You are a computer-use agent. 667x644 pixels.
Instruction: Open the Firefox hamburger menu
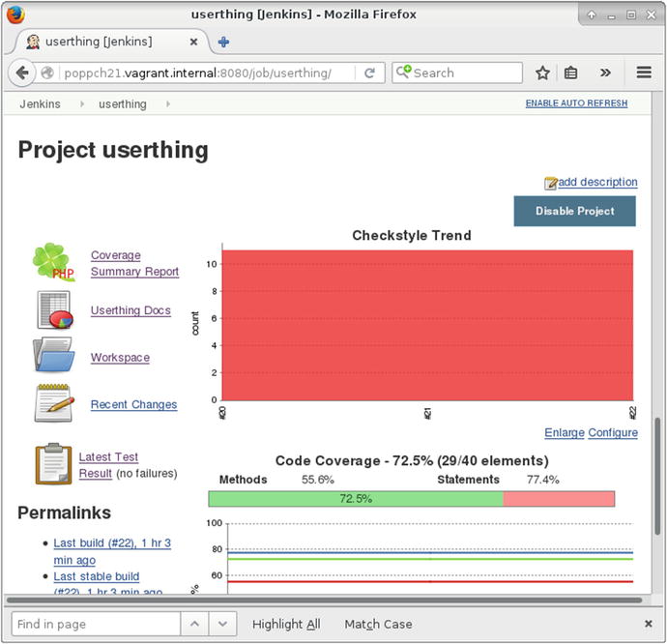(644, 73)
